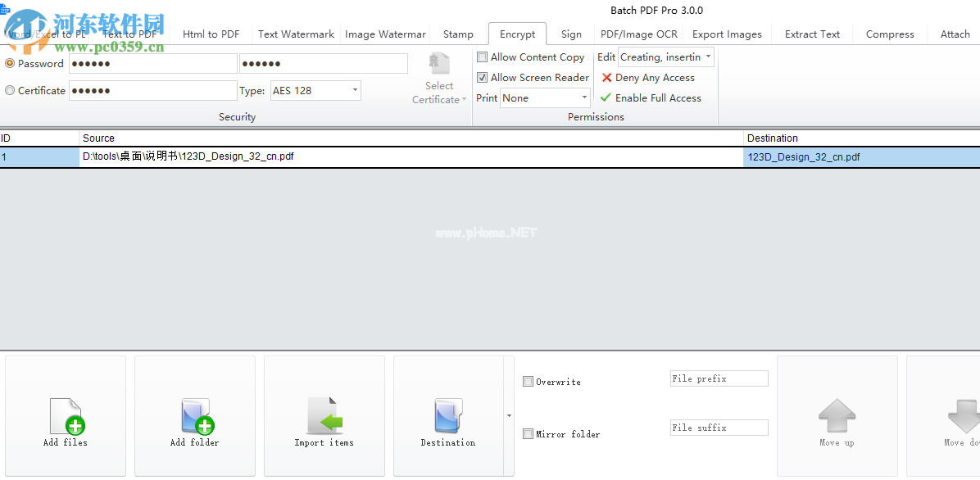Tick the Overwrite checkbox

click(529, 382)
